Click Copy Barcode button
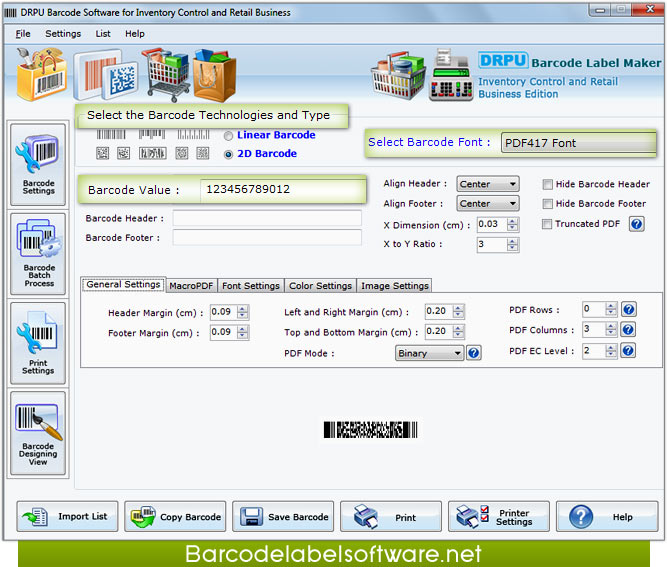This screenshot has height=567, width=667. click(x=175, y=516)
